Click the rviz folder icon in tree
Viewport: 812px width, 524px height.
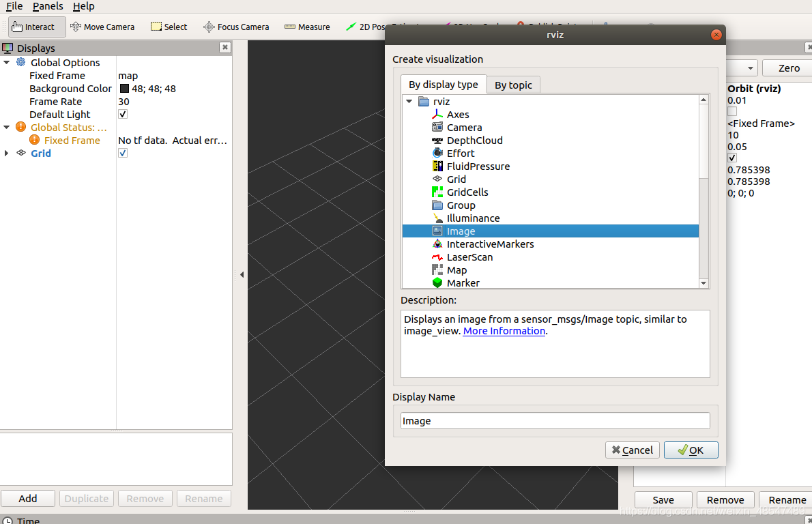tap(424, 102)
